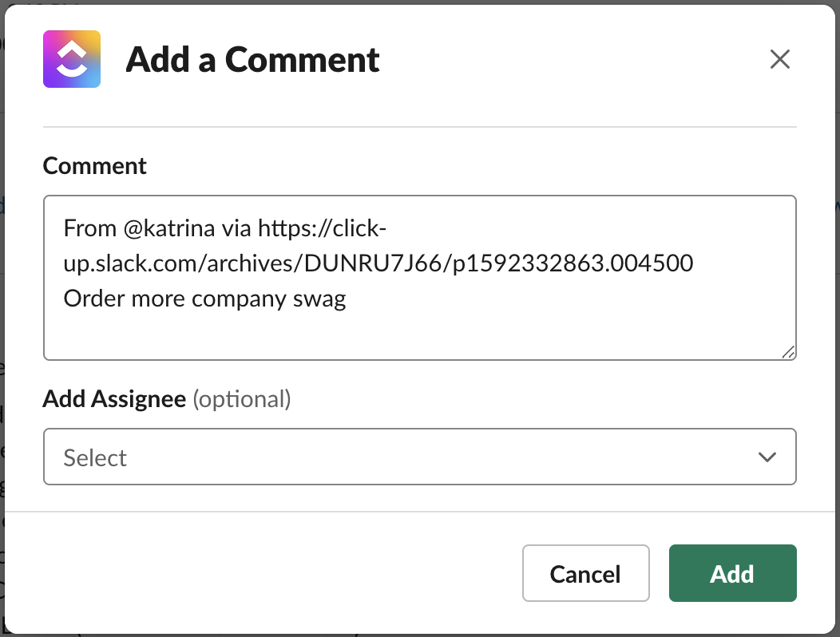Click the Add Assignee label

[x=114, y=398]
